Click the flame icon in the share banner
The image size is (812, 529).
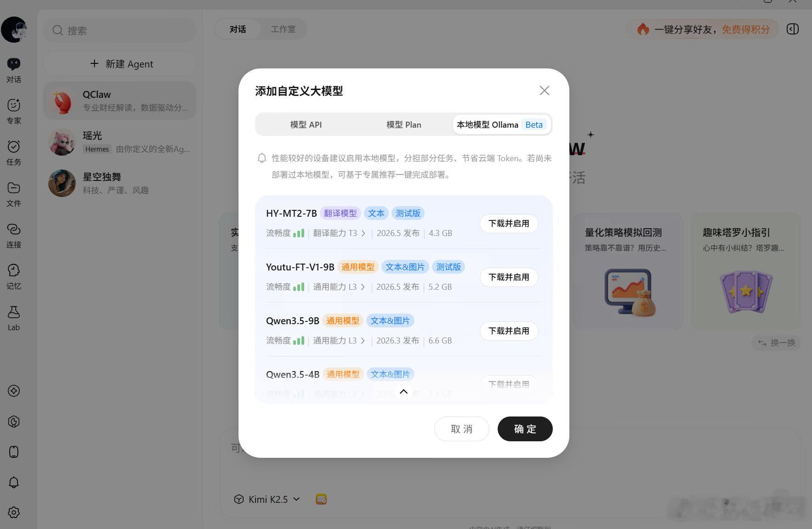point(643,29)
